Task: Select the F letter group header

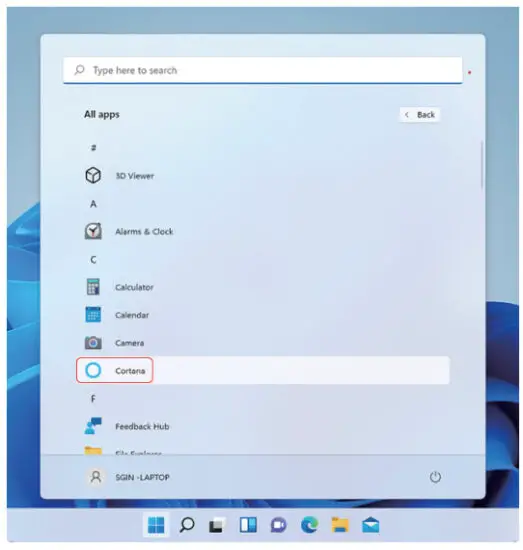Action: [93, 398]
